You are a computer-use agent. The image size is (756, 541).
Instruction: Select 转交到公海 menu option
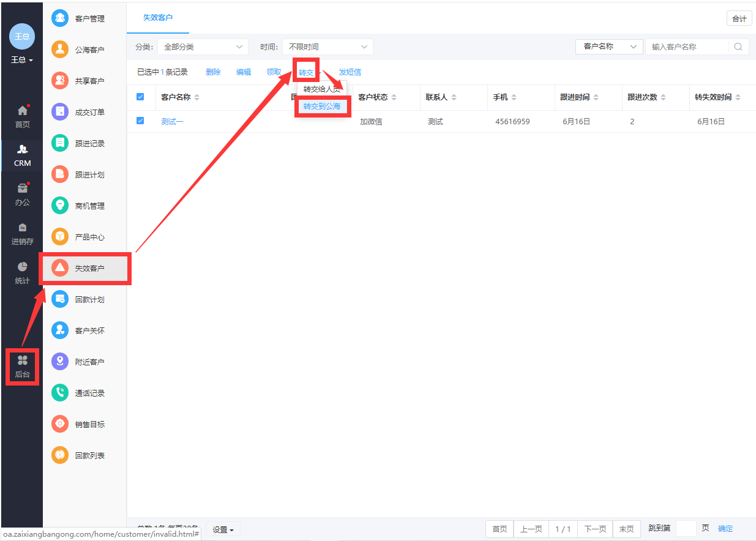coord(322,106)
